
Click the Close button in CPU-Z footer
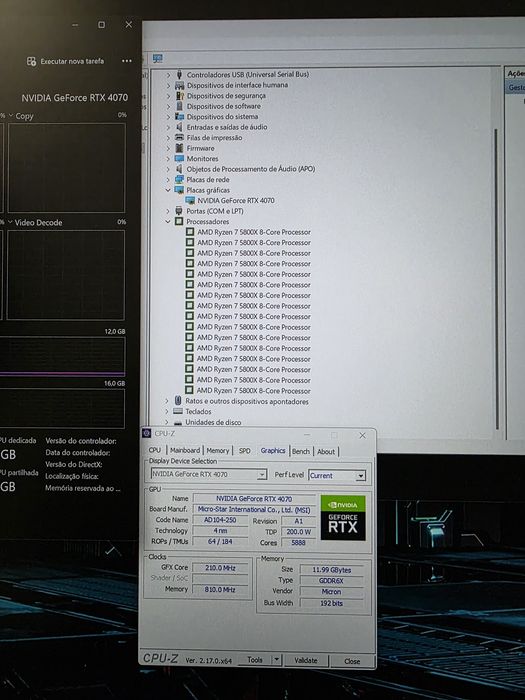[352, 661]
